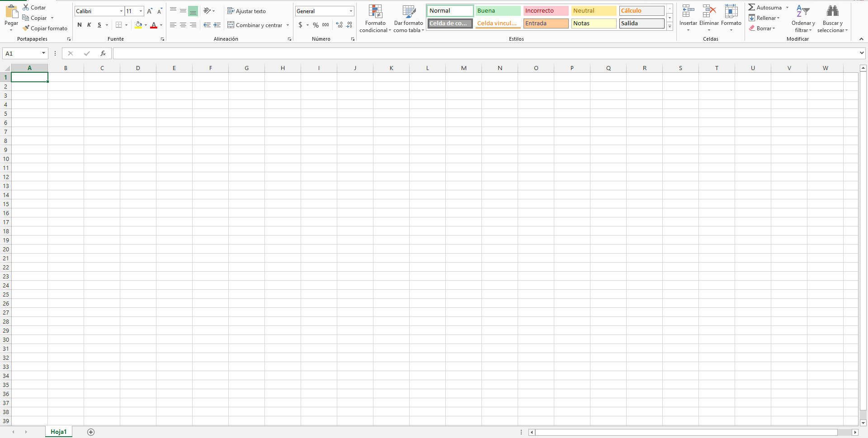Screen dimensions: 868x438
Task: Click the Copiar formato paintbrush icon
Action: pos(26,28)
